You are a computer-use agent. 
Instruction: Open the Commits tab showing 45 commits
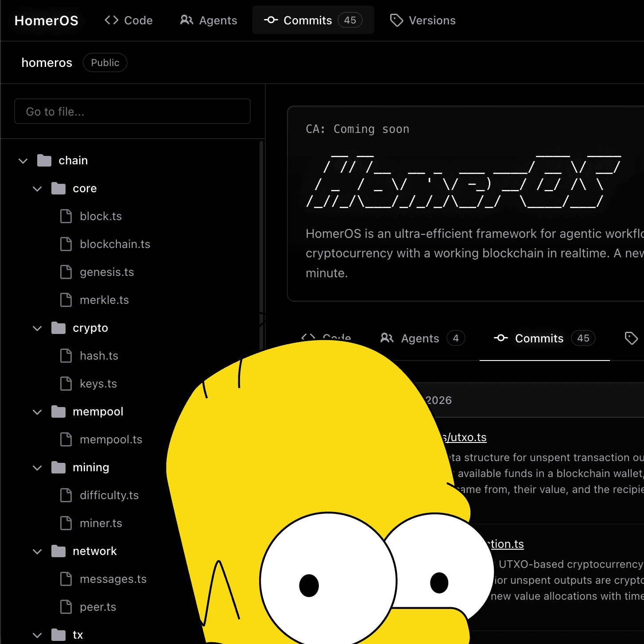[313, 20]
